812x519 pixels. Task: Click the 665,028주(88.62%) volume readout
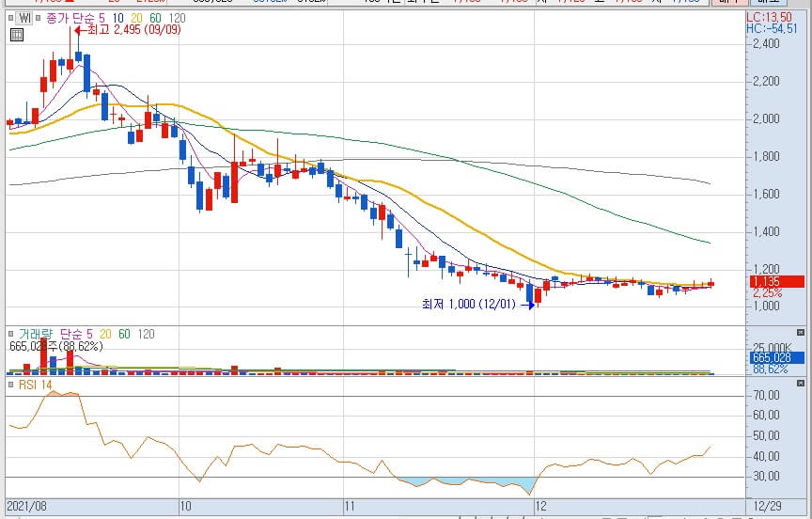click(56, 346)
